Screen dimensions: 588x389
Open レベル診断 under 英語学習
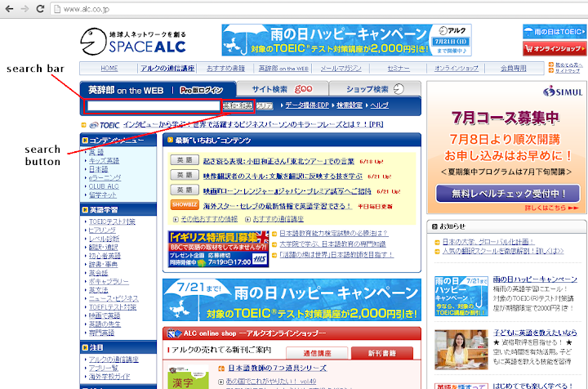tap(104, 239)
